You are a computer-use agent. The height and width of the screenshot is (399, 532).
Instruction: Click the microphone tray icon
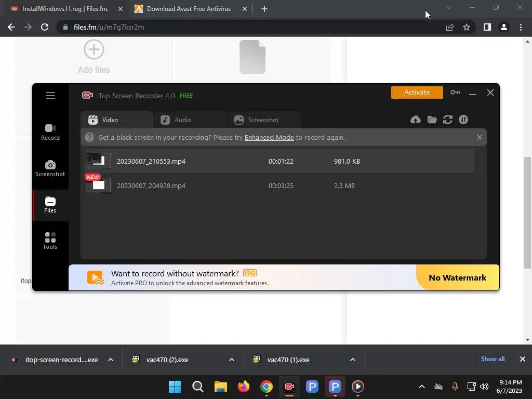pyautogui.click(x=455, y=387)
